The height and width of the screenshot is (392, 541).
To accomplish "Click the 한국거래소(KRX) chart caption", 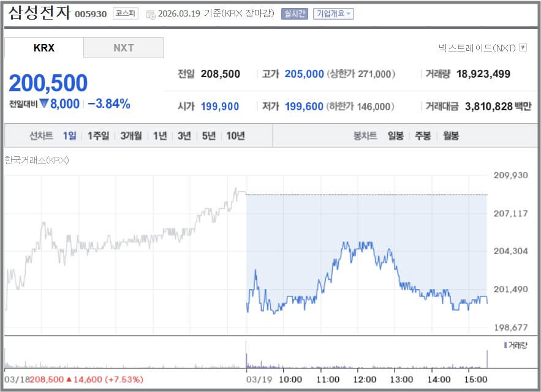I will [37, 160].
